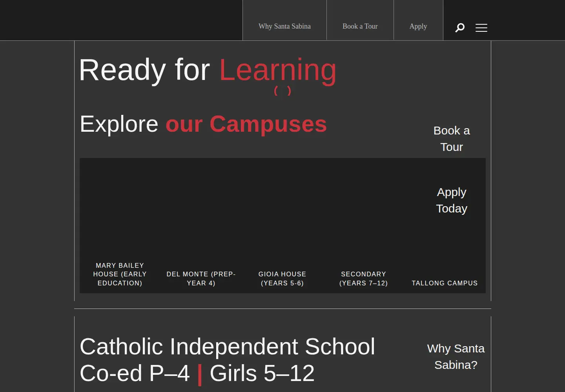Show the Secondary (Years 7–12) campus
Screen dimensions: 565x392
click(x=364, y=279)
